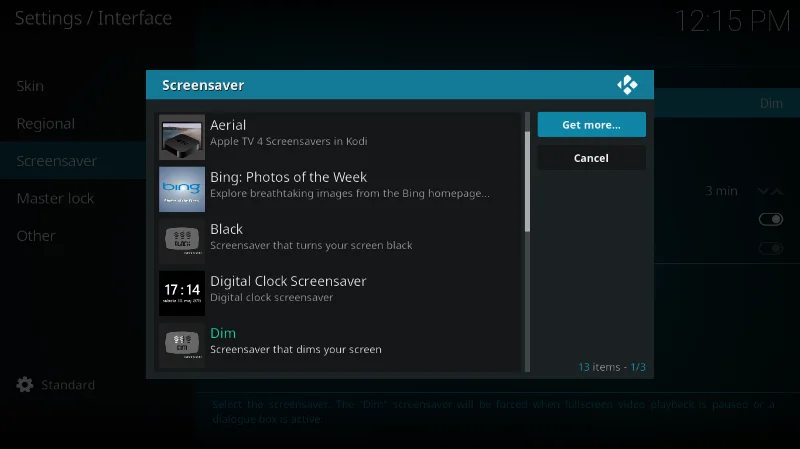The height and width of the screenshot is (449, 800).
Task: Click the 12:15 PM clock
Action: pyautogui.click(x=733, y=21)
